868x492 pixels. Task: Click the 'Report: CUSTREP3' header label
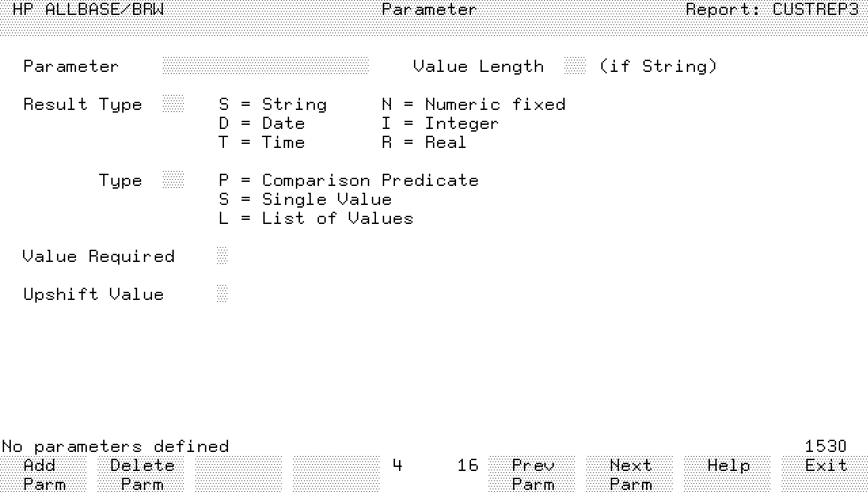click(772, 10)
